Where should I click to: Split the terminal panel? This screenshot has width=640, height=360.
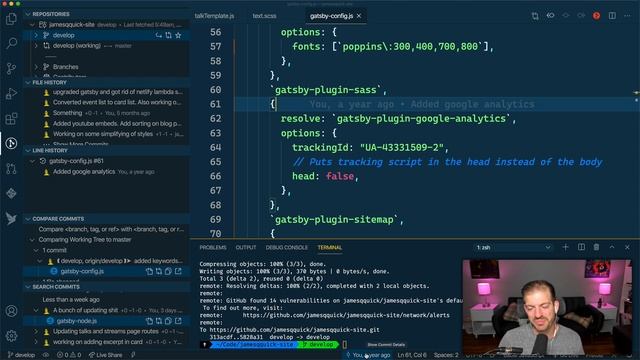coord(581,247)
